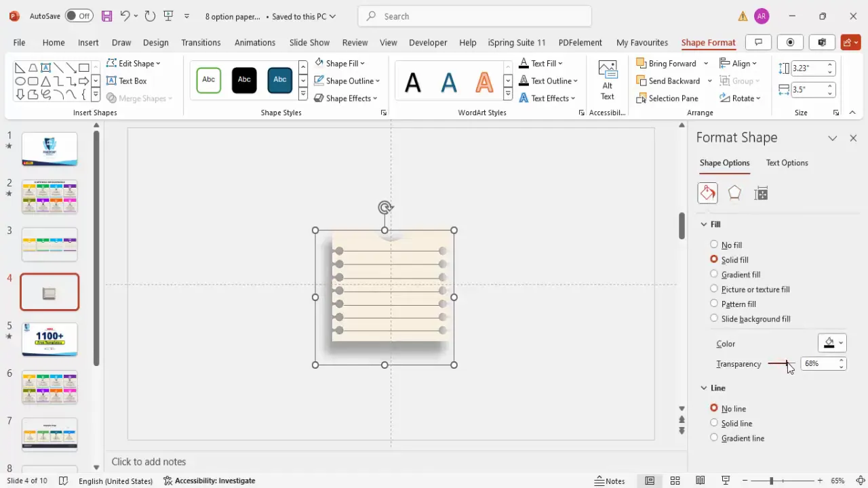Screen dimensions: 868x488
Task: Select the No fill radio option
Action: (714, 245)
